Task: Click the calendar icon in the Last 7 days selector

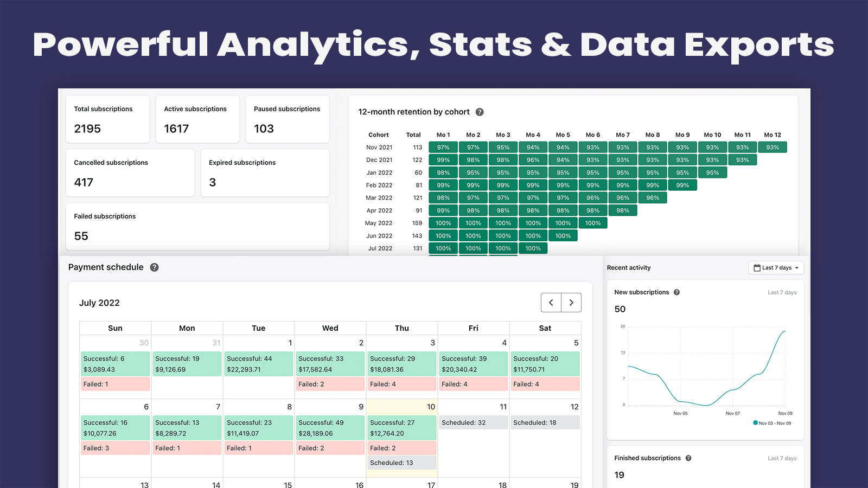Action: (757, 267)
